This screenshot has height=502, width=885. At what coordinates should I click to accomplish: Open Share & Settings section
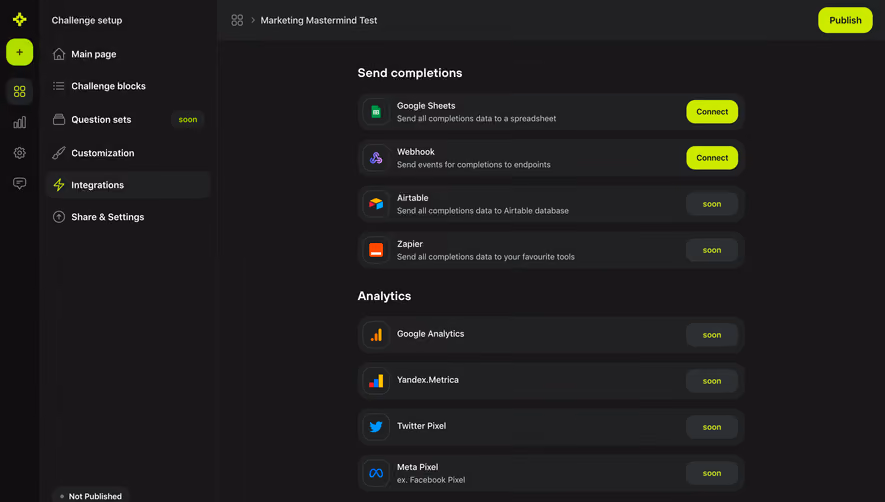[x=128, y=217]
